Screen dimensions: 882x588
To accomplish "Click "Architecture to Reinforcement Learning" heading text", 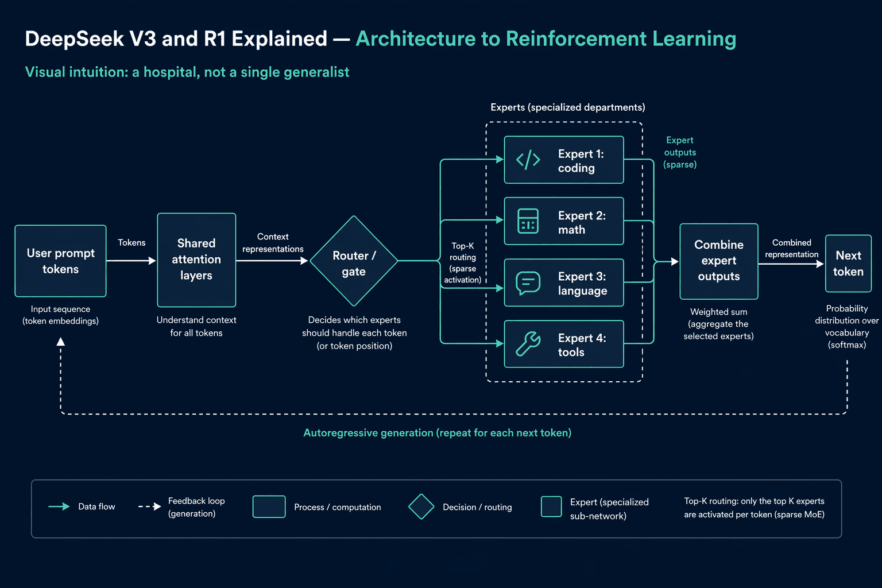I will pyautogui.click(x=546, y=39).
